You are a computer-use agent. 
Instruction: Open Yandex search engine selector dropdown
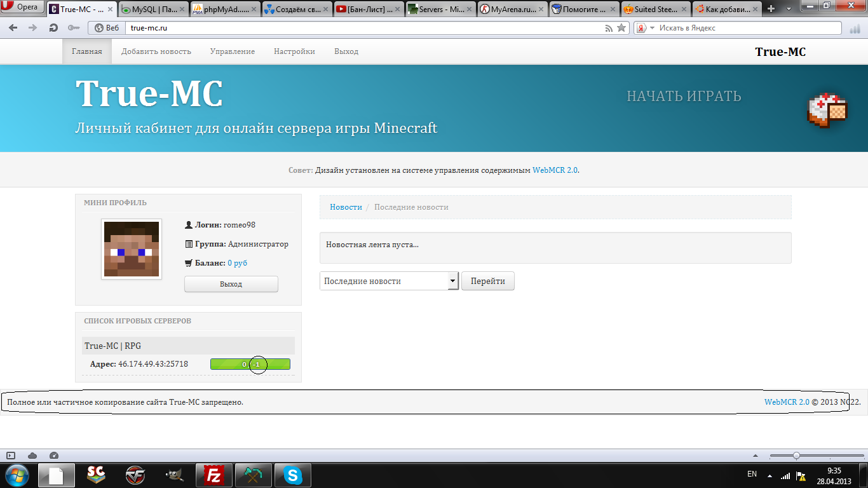pyautogui.click(x=643, y=28)
